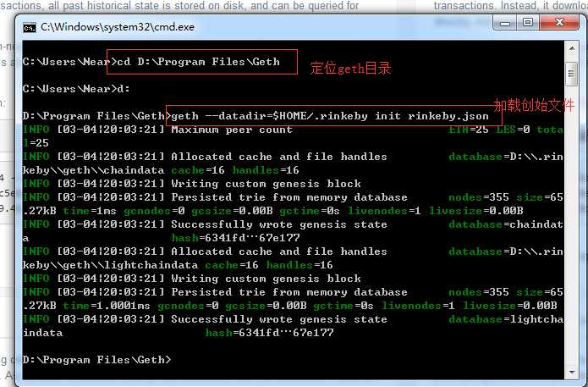Screen dimensions: 588x387
Task: Click the scrollbar up arrow
Action: pyautogui.click(x=571, y=48)
